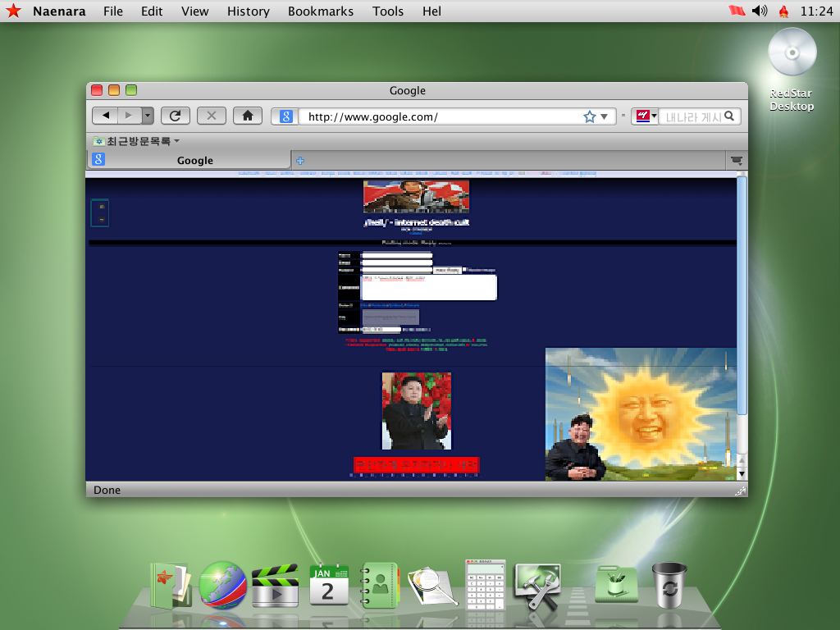Expand the 최근방문목록 bookmarks folder

coord(136,141)
